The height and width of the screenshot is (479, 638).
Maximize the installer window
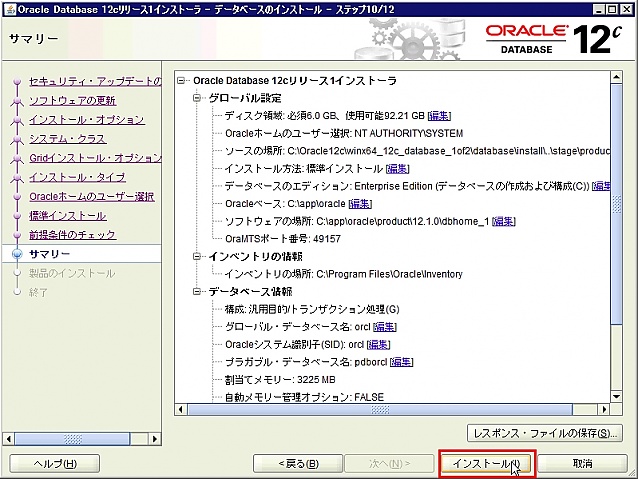point(612,9)
